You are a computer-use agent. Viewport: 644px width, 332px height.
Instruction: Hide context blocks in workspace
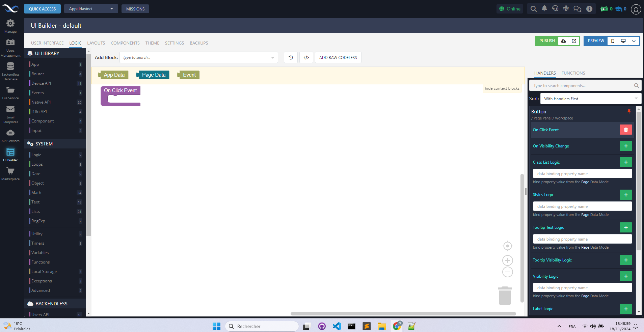502,88
